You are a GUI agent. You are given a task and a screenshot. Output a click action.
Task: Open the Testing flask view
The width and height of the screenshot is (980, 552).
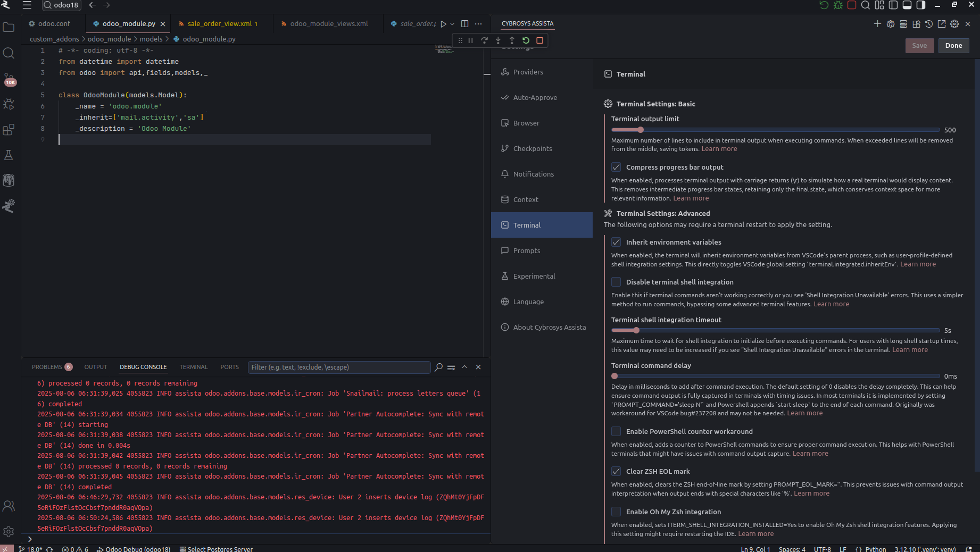point(9,155)
